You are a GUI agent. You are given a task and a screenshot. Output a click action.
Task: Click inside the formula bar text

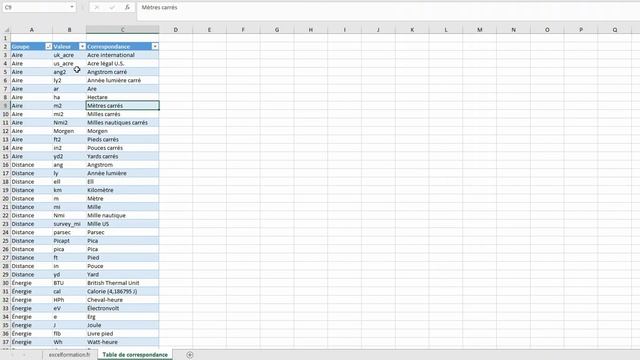(160, 7)
